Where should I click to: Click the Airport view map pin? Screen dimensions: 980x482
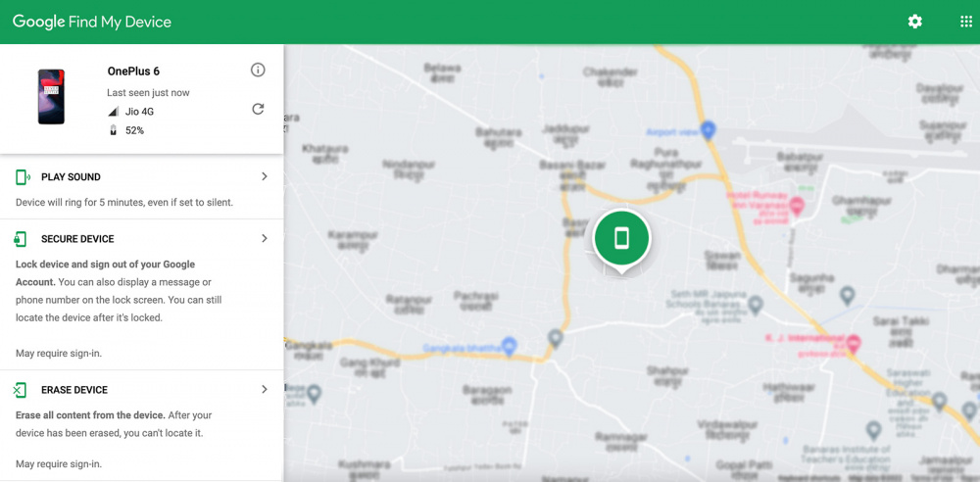[708, 130]
